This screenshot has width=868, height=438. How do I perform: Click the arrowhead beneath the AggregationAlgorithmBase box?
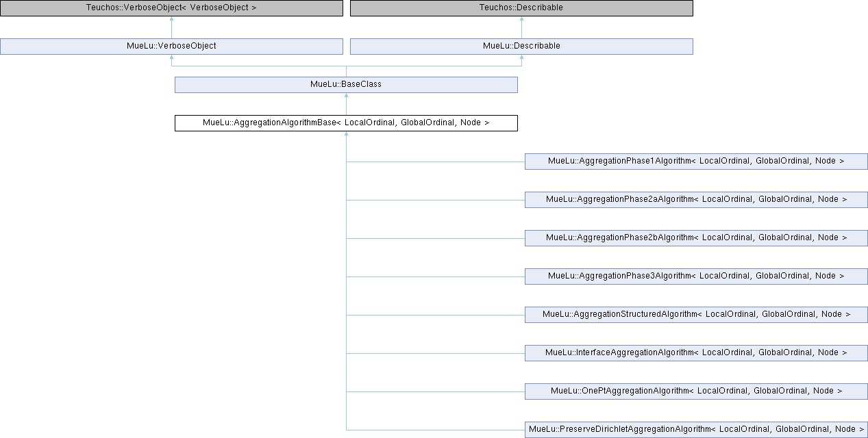[x=346, y=135]
